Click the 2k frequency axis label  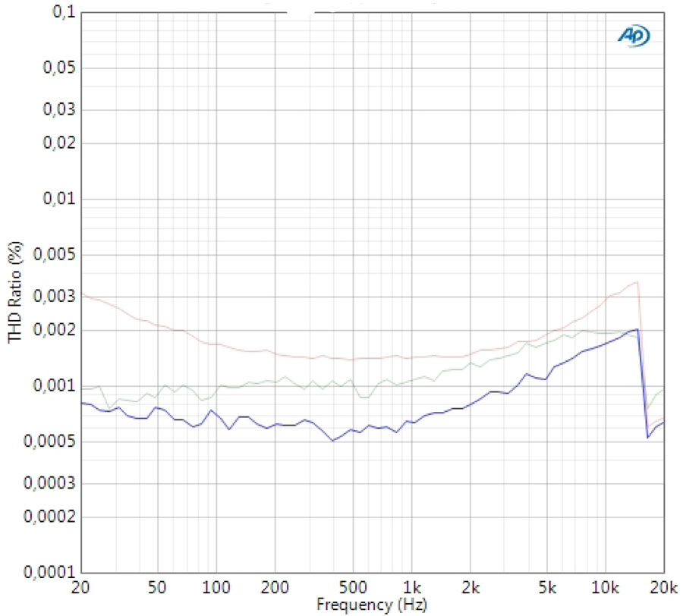471,588
